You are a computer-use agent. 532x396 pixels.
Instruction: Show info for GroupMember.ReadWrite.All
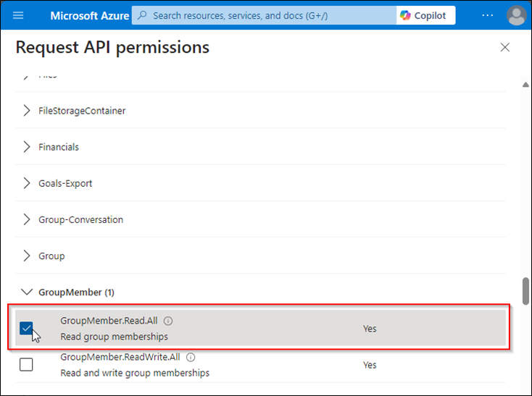[191, 357]
